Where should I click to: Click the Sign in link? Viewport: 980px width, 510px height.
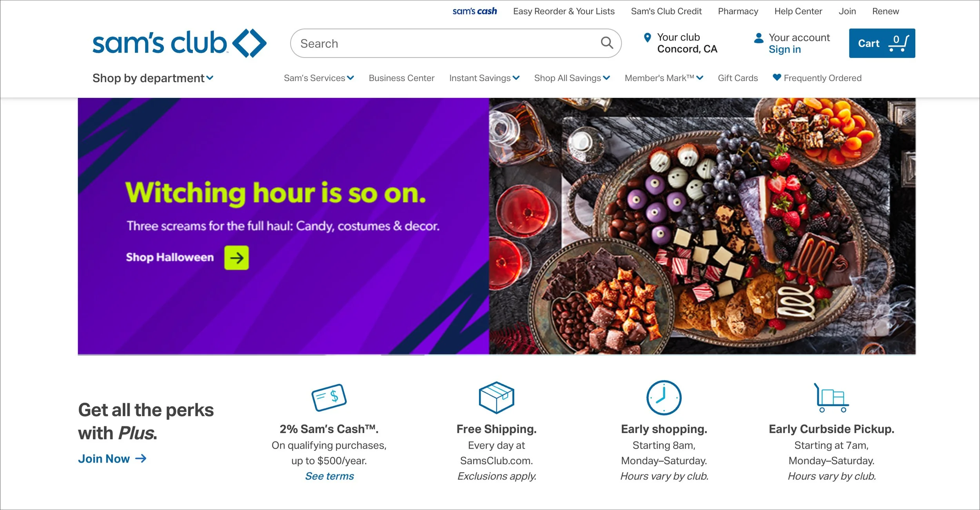point(784,49)
